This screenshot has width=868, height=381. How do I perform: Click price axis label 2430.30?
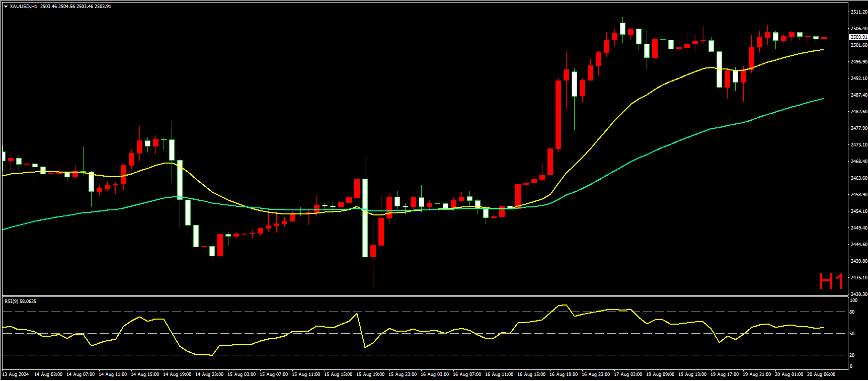pos(859,294)
